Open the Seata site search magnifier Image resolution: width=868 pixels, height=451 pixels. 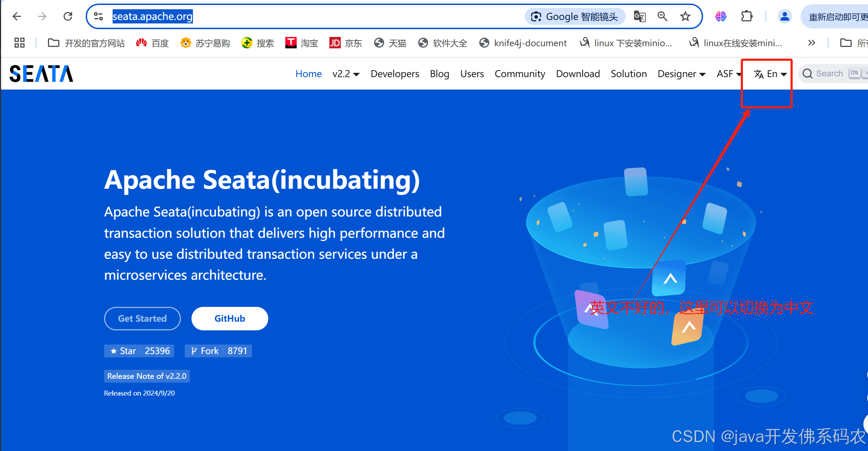[808, 74]
